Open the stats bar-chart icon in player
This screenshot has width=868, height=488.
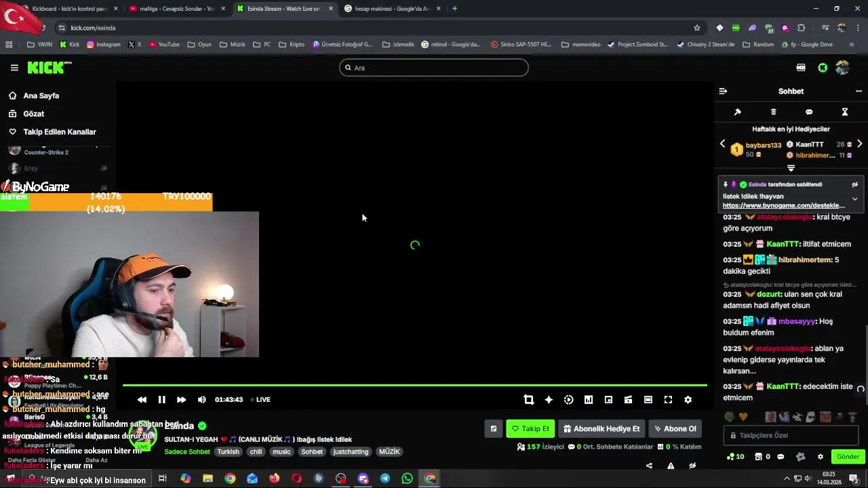[x=589, y=400]
